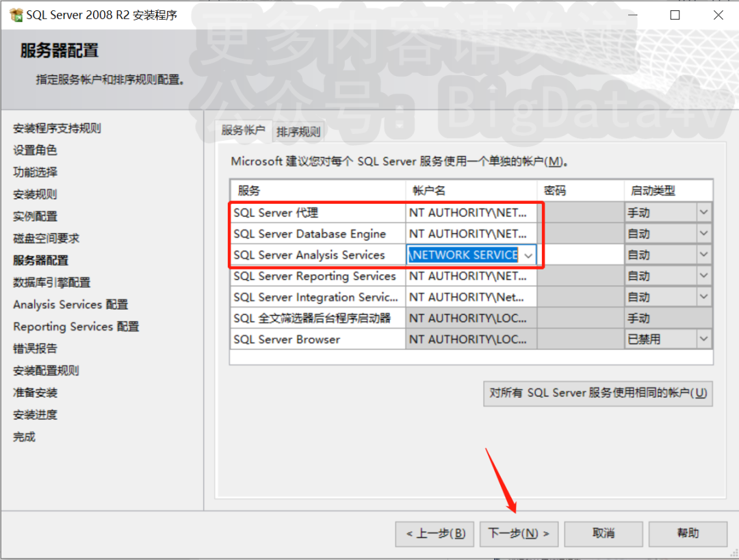Click 安装程序支持规则 in the steps list
The height and width of the screenshot is (560, 739).
tap(57, 128)
